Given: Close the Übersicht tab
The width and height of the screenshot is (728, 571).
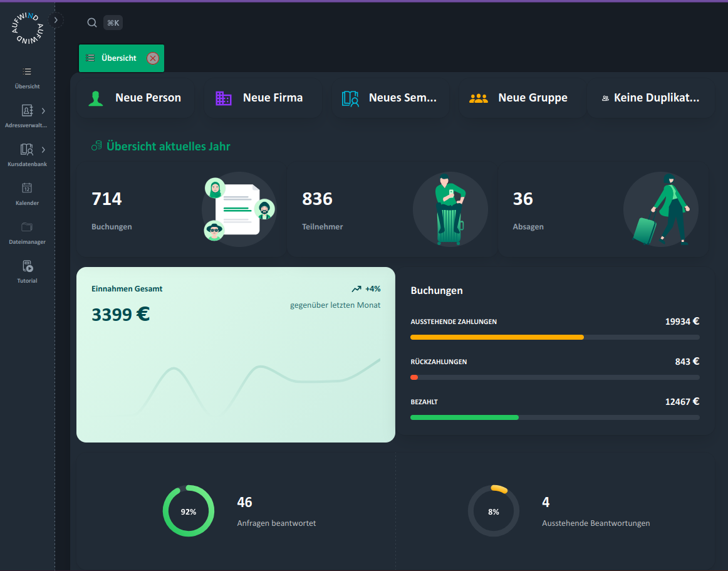Looking at the screenshot, I should [153, 58].
